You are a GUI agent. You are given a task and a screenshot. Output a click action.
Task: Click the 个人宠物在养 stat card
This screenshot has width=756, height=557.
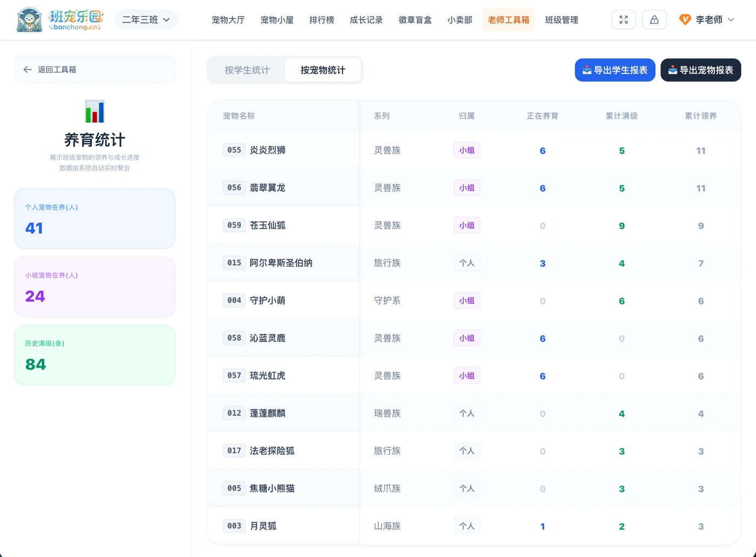(x=94, y=219)
